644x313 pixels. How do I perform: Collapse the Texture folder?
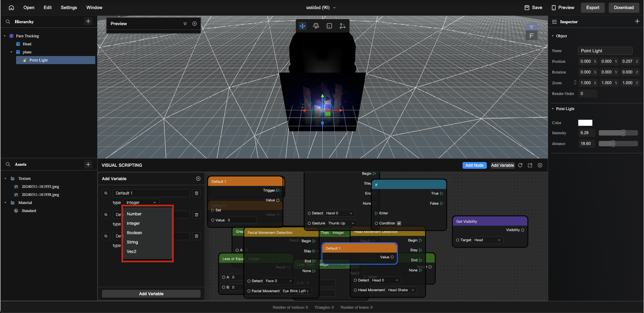click(x=5, y=178)
